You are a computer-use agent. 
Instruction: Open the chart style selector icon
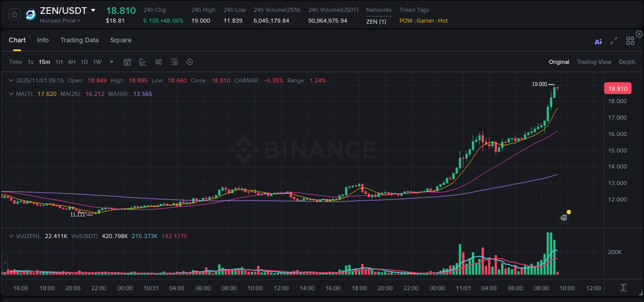(x=143, y=61)
